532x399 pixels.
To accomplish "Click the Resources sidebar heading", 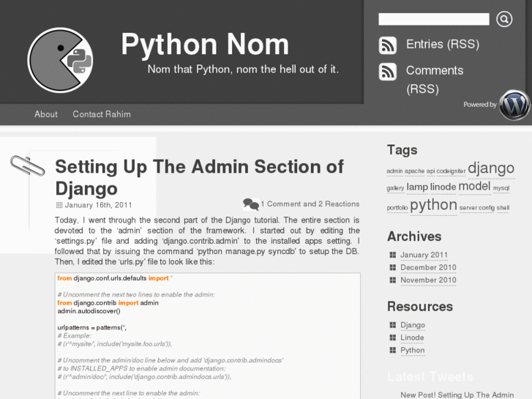I will point(420,306).
